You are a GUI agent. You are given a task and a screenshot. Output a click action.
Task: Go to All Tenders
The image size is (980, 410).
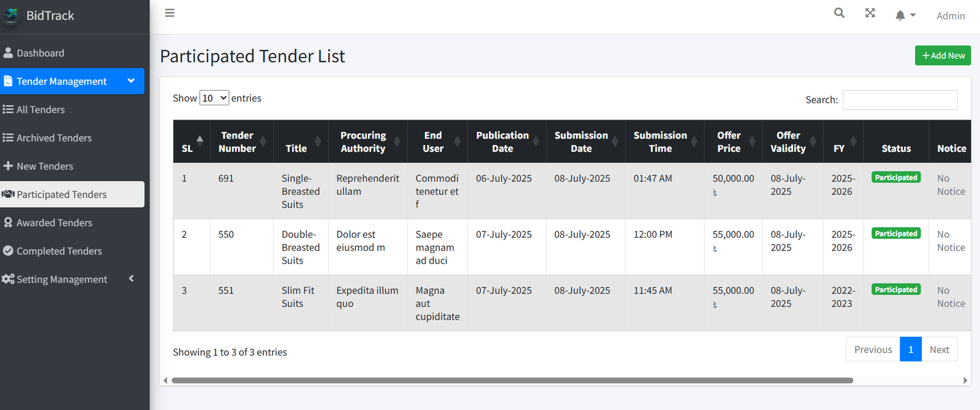click(40, 110)
